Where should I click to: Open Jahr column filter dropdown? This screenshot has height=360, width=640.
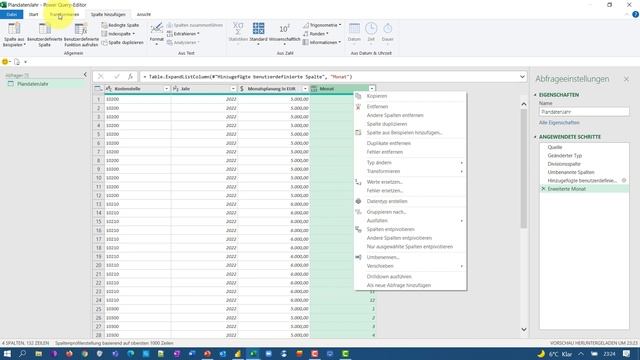coord(233,89)
